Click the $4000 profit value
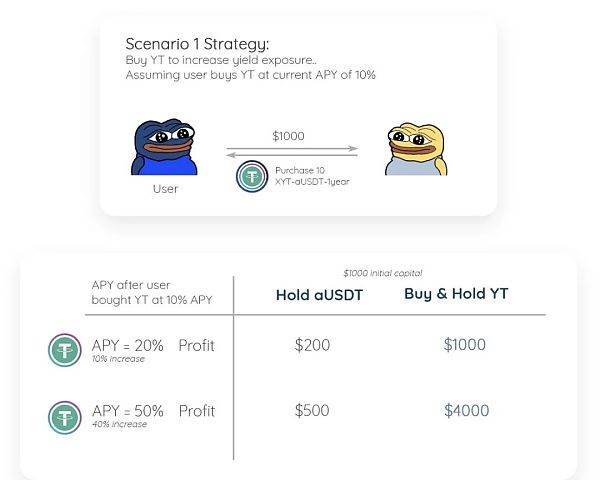The height and width of the screenshot is (480, 600). [466, 410]
